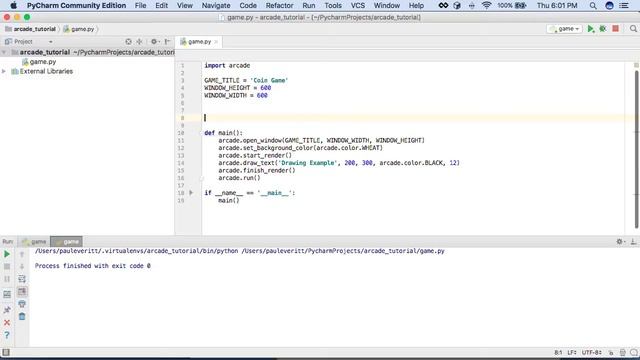Click the up the stack trace arrow
This screenshot has width=640, height=360.
pos(22,254)
